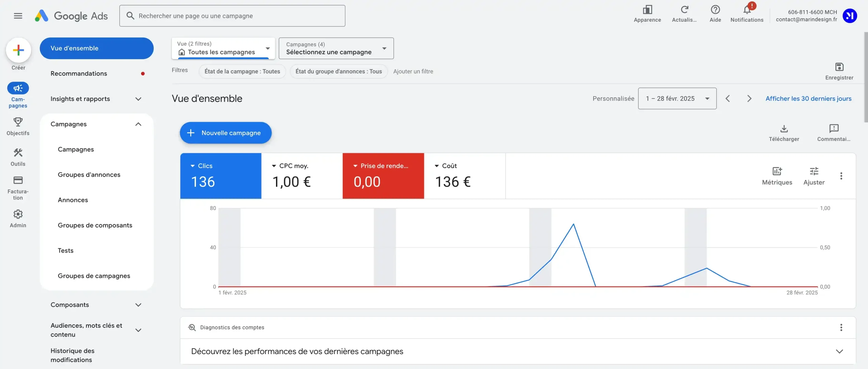The image size is (868, 369).
Task: Collapse the Campagnes section in the sidebar
Action: coord(138,124)
